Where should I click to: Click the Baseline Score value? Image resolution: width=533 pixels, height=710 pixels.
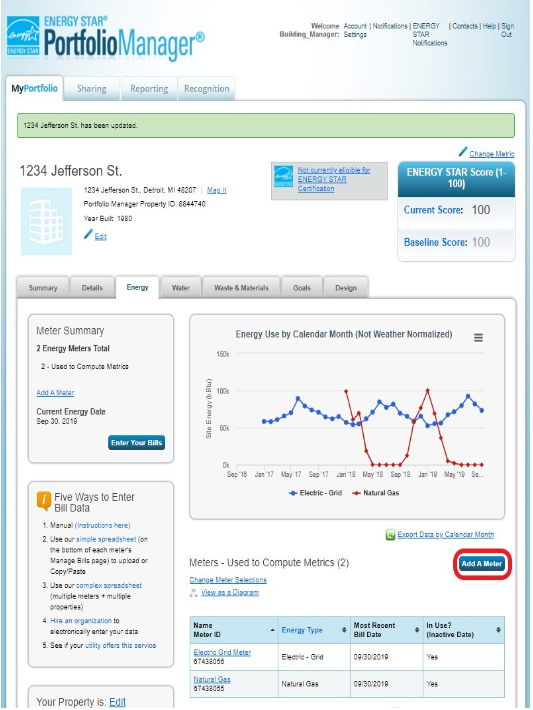(480, 242)
